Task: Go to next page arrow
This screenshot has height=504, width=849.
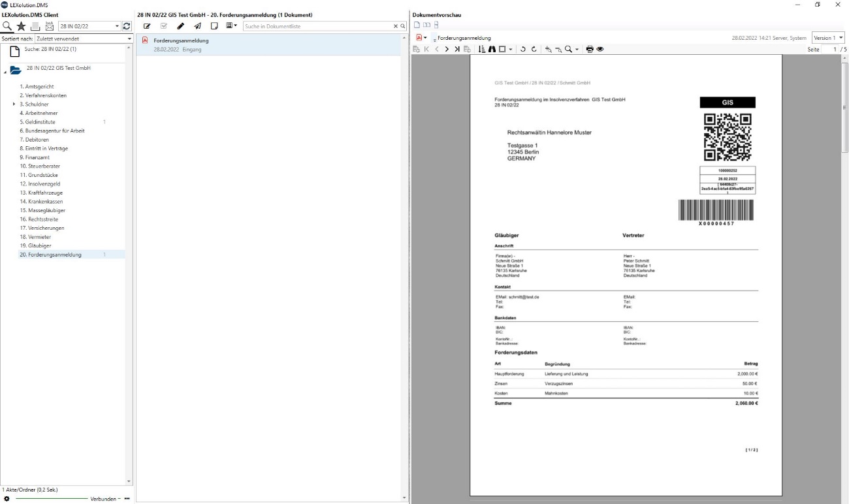Action: pyautogui.click(x=447, y=49)
